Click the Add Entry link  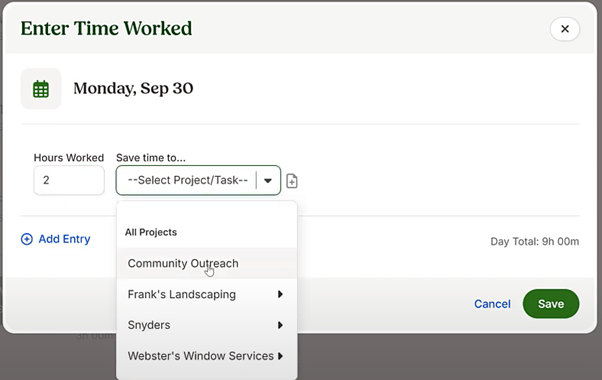point(64,239)
